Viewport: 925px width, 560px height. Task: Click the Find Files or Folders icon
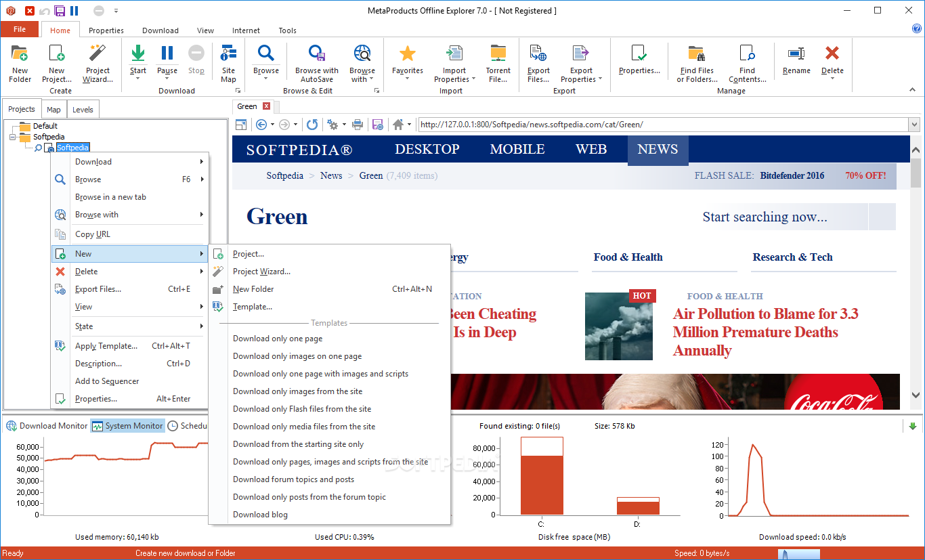(x=697, y=54)
